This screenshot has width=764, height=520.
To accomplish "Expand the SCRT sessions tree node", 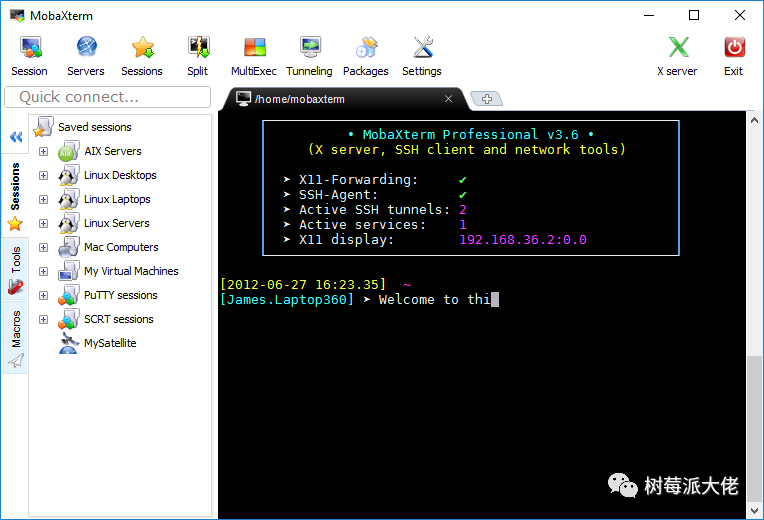I will point(43,319).
